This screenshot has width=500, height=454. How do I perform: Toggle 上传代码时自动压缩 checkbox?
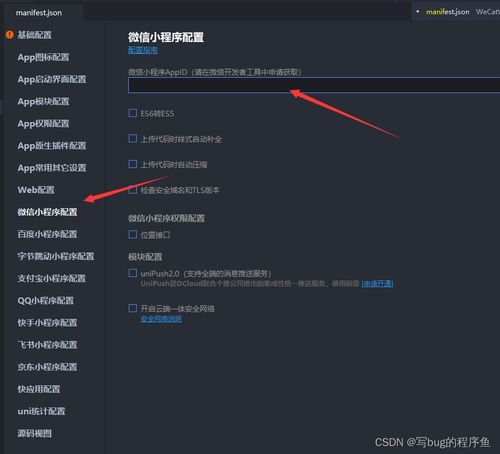133,164
